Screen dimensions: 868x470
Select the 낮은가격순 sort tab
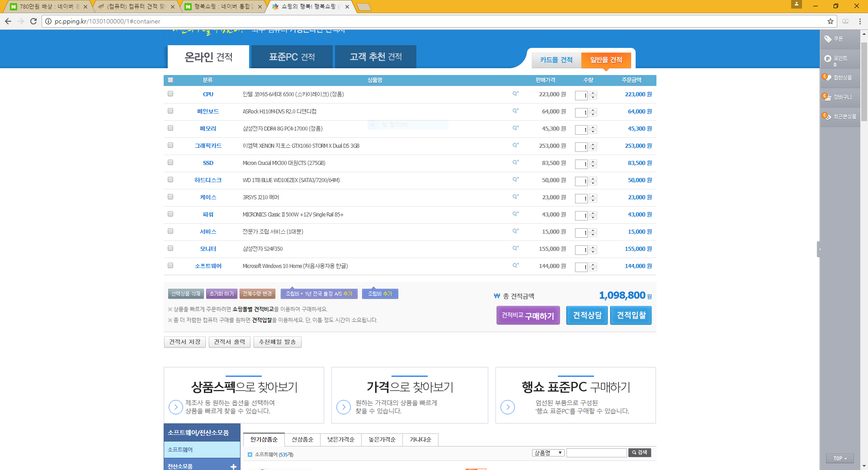click(x=341, y=440)
